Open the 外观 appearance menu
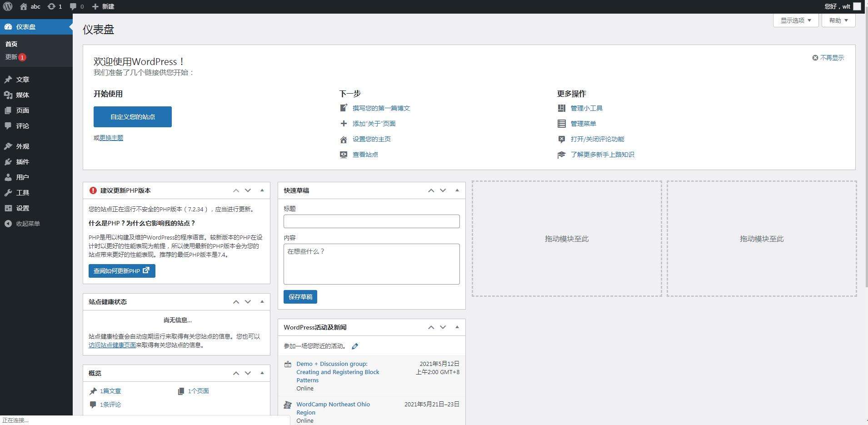The height and width of the screenshot is (425, 868). (x=36, y=146)
